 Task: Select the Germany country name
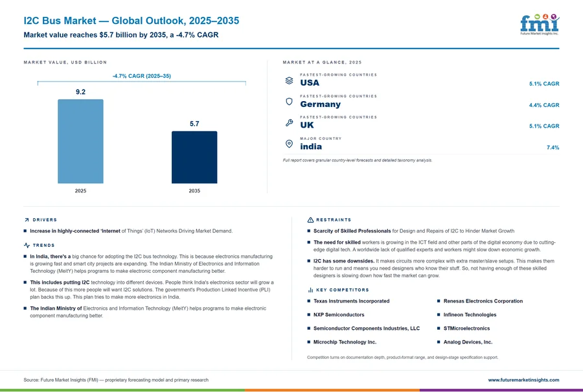[321, 104]
